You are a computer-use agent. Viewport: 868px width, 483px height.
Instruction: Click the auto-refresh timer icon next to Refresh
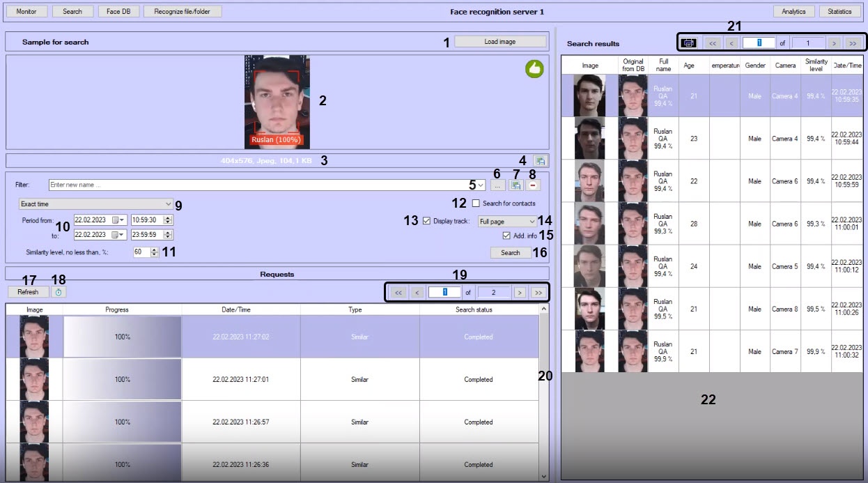coord(59,292)
